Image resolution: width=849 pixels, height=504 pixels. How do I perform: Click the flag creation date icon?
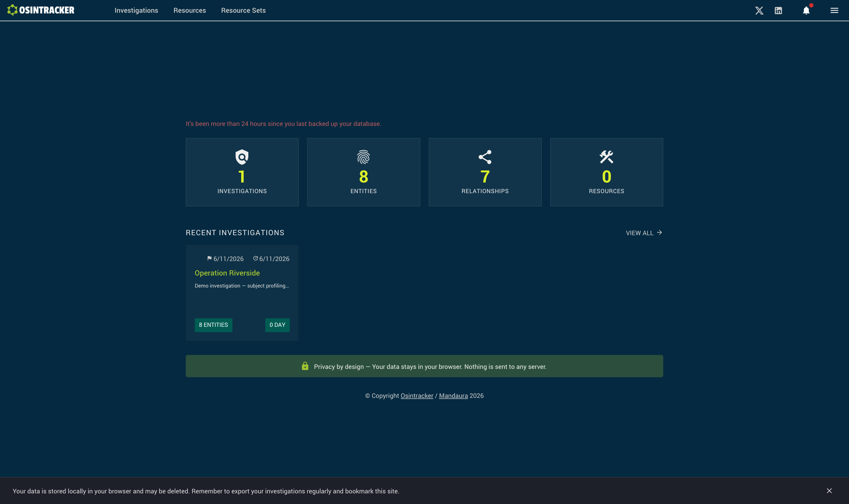click(209, 259)
